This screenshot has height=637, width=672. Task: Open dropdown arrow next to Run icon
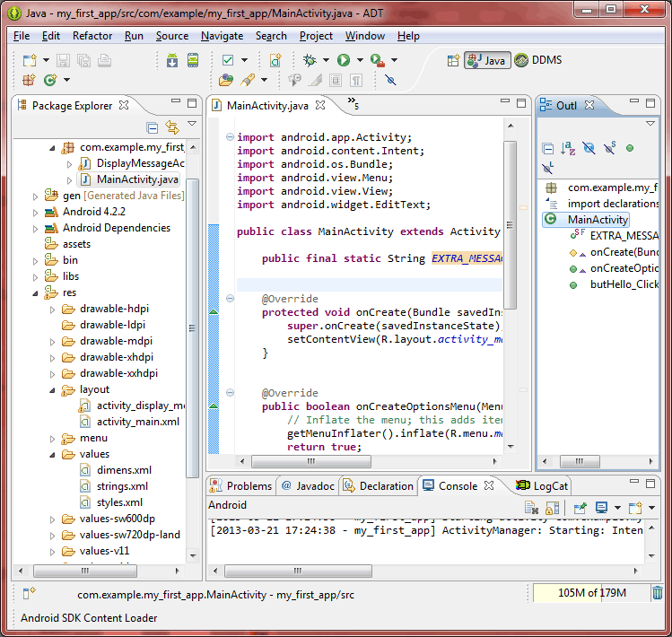(360, 60)
